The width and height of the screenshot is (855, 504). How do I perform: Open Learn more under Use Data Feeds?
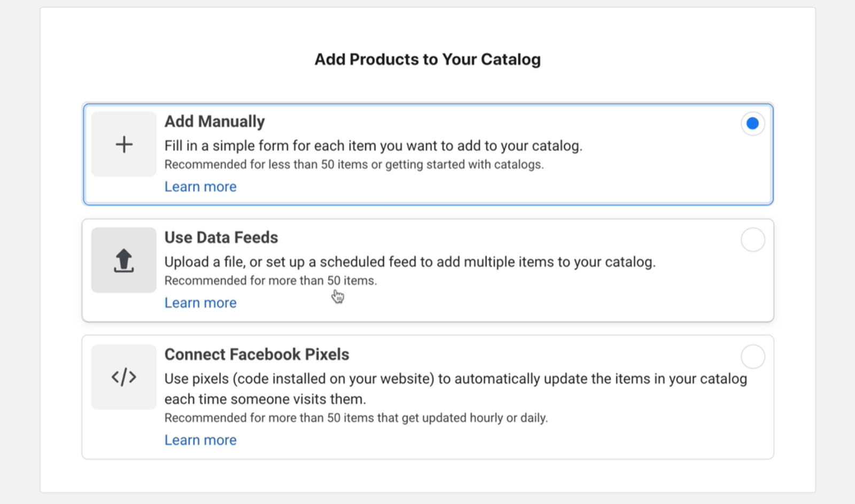click(200, 303)
